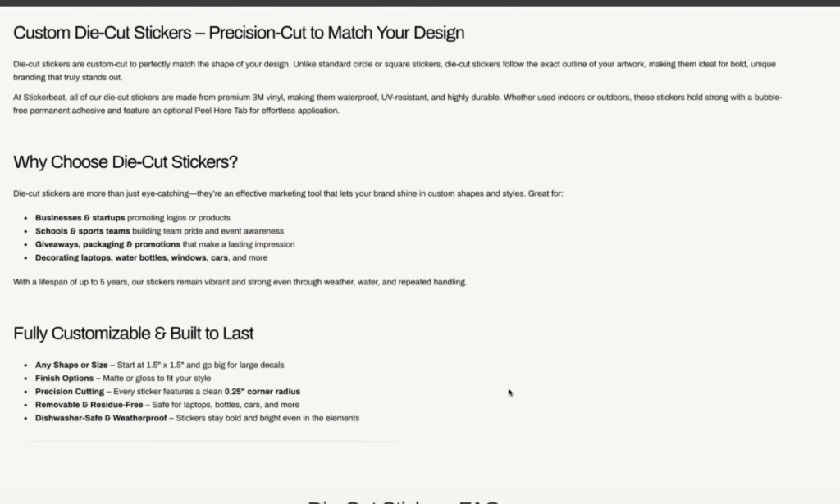840x504 pixels.
Task: Click the "Businesses & startups" bullet item
Action: (x=80, y=218)
